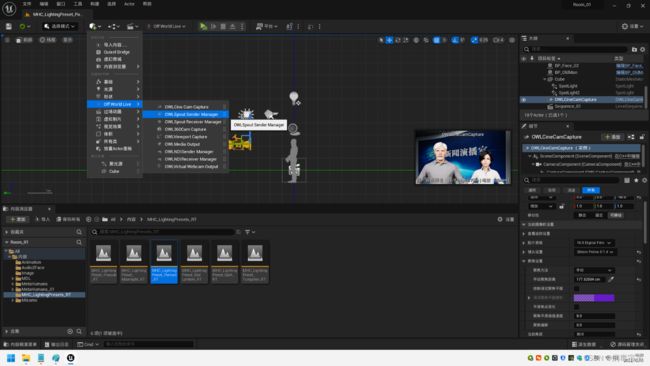The height and width of the screenshot is (366, 650).
Task: Pick focus distance with the eyedropper icon
Action: click(611, 279)
